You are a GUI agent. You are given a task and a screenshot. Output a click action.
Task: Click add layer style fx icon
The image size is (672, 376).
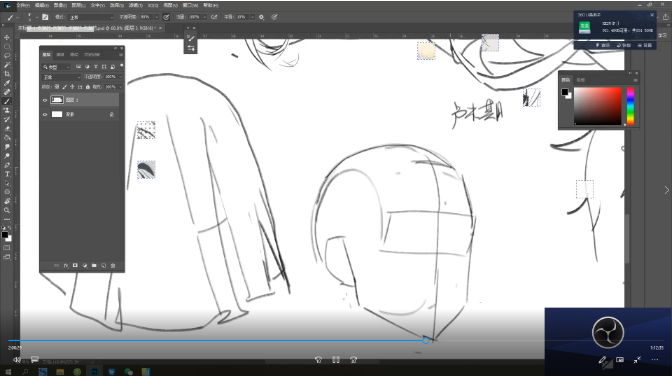coord(66,265)
